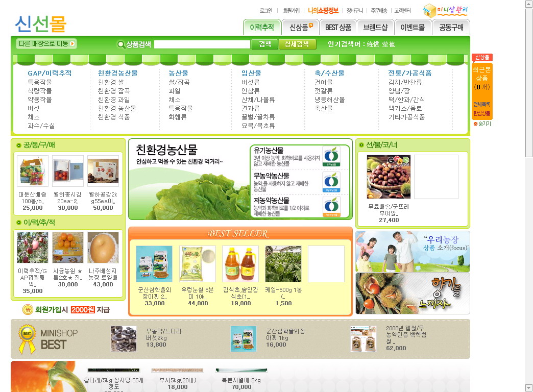Open the 복분자열매 5kg product link

pos(241,380)
